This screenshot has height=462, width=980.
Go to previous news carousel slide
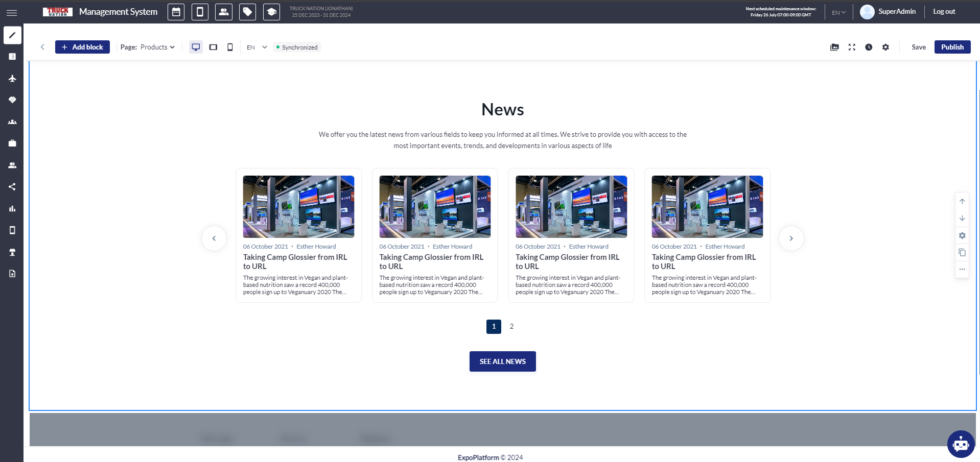click(x=214, y=238)
